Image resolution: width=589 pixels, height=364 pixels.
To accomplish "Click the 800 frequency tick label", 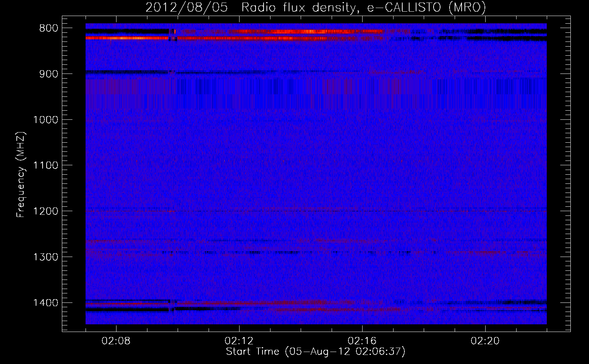I will coord(48,28).
